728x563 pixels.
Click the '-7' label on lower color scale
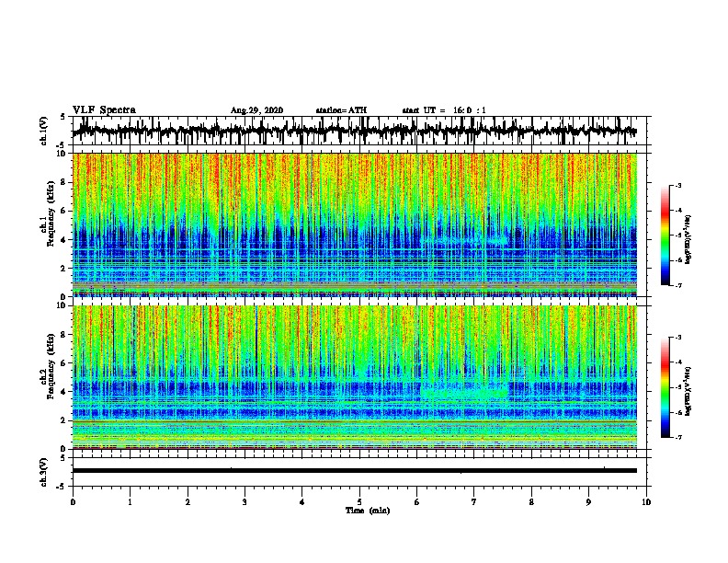point(678,438)
